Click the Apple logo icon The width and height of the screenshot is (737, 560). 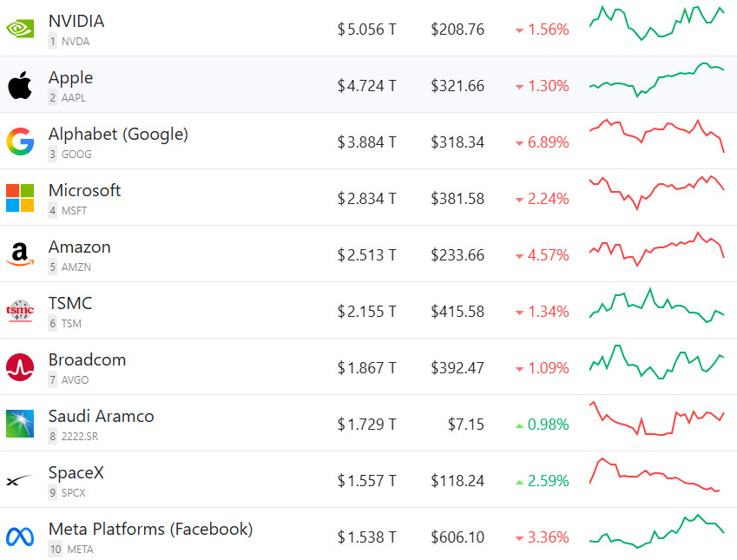[x=20, y=85]
